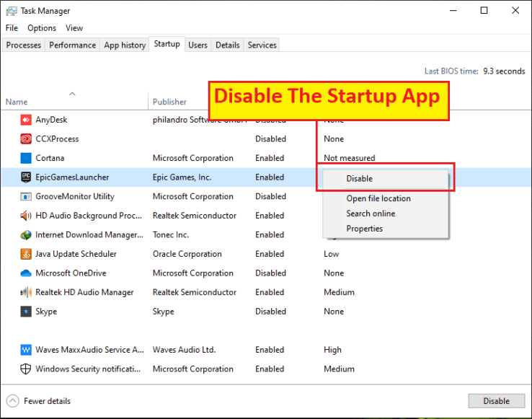The height and width of the screenshot is (419, 532).
Task: Click Waves Audio Ltd. publisher cell
Action: [x=184, y=350]
